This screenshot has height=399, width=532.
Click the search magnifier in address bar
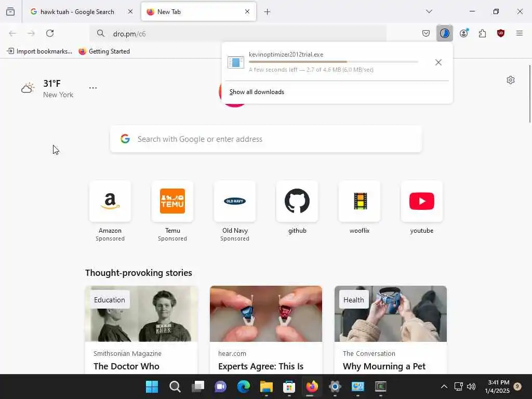pos(100,33)
